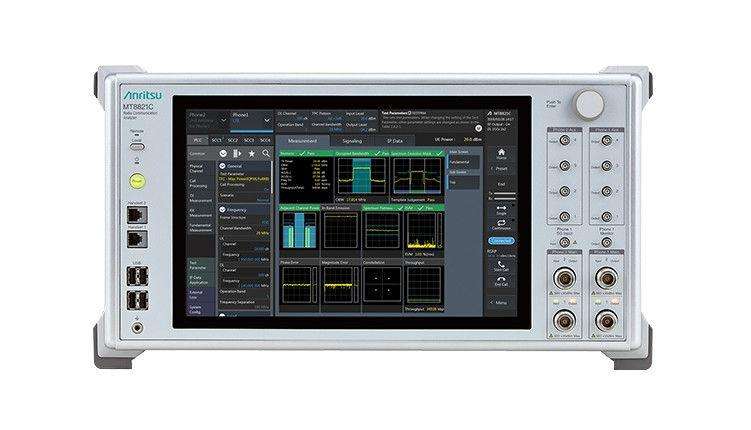Screen dimensions: 751x430
Task: Switch to the Signaling tab
Action: point(352,141)
